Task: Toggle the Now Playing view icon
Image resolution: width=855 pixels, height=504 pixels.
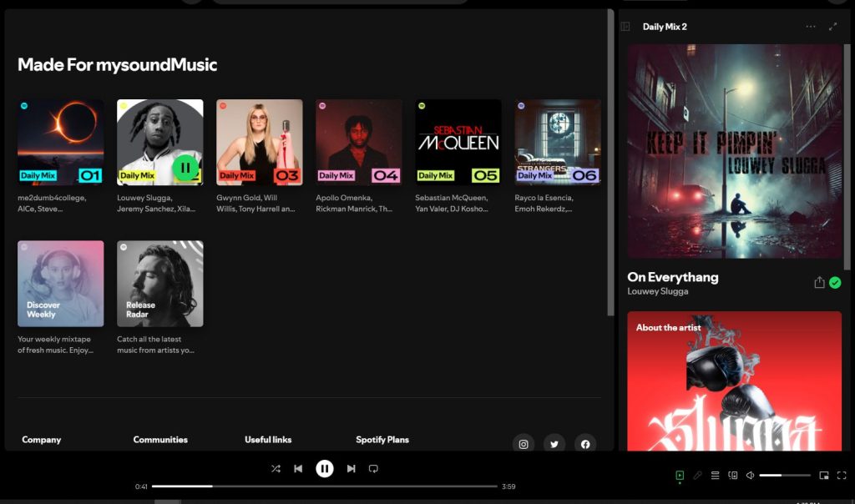Action: click(680, 475)
